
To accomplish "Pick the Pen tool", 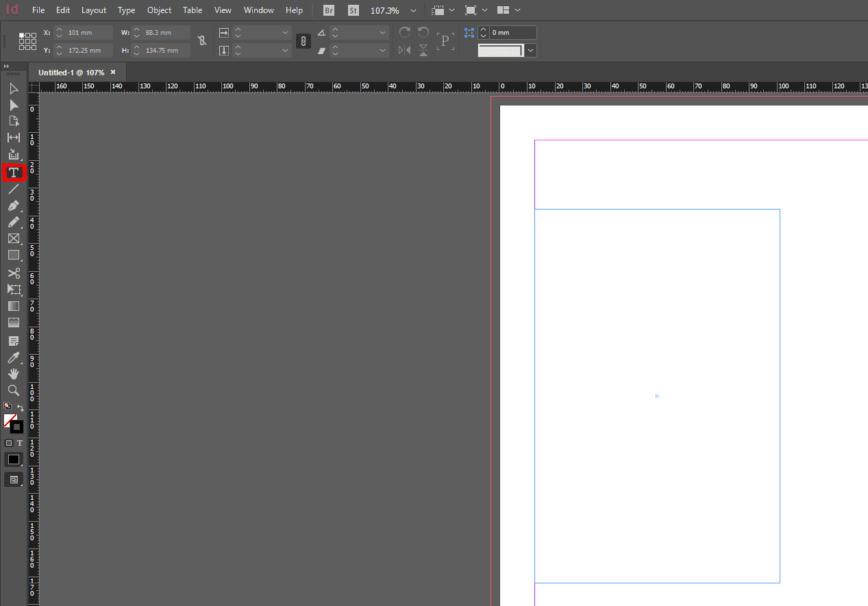I will pyautogui.click(x=14, y=205).
